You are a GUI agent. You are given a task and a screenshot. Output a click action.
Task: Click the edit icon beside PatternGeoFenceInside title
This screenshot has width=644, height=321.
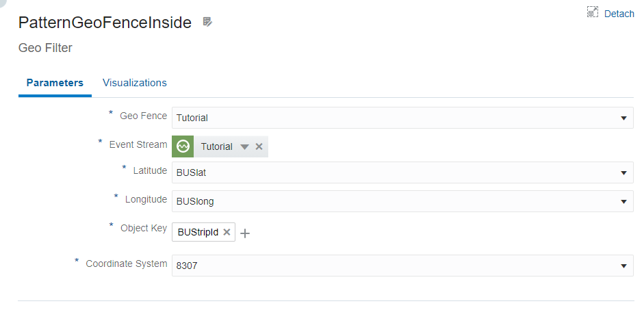click(x=208, y=23)
